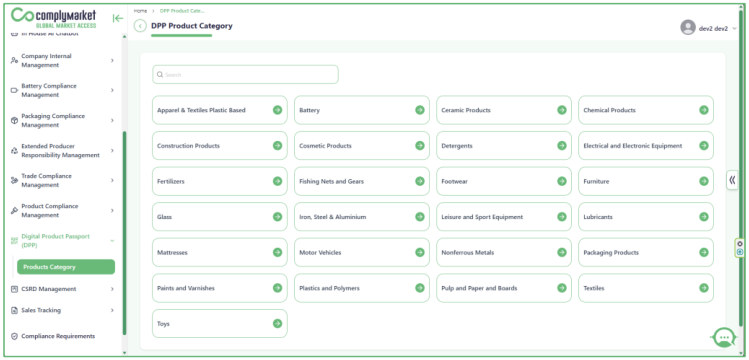Expand Extended Producer Responsibility Management chevron

(x=112, y=150)
